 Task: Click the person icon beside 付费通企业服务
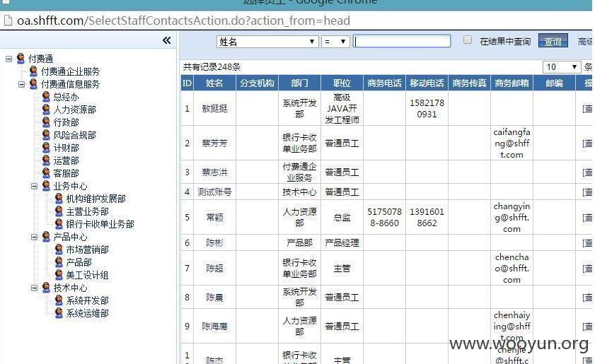(x=33, y=71)
